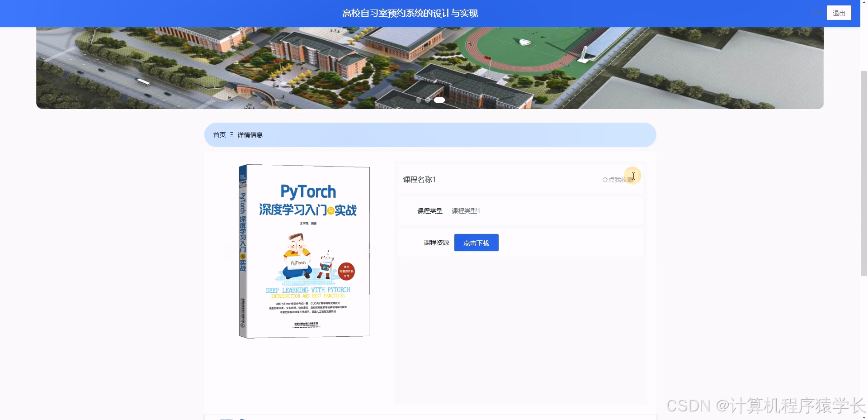Viewport: 868px width, 420px height.
Task: Click the 点击下载 download button
Action: click(x=476, y=243)
